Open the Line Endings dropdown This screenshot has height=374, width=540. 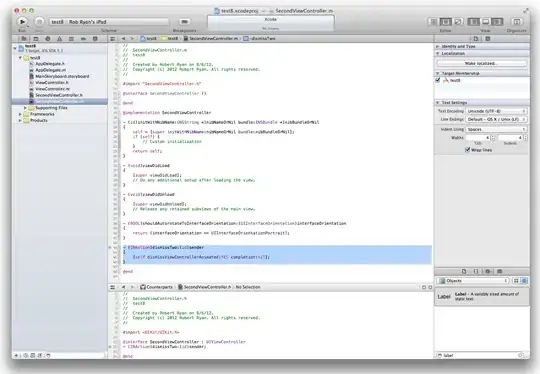[x=496, y=119]
